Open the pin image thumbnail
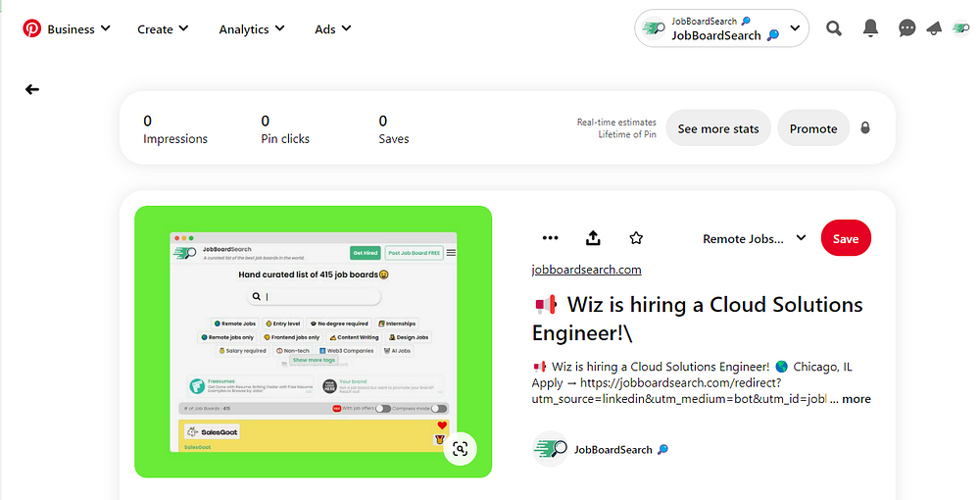This screenshot has width=980, height=500. (314, 342)
